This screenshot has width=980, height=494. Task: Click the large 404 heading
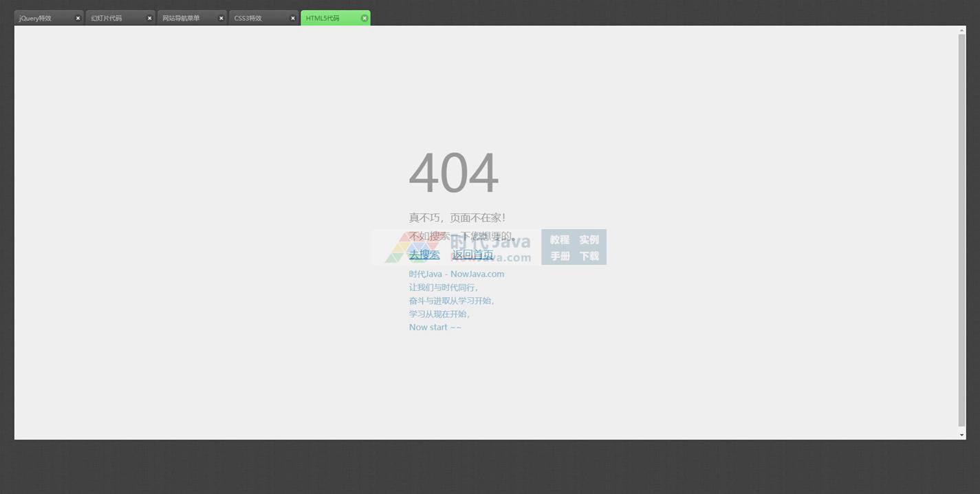pos(454,173)
